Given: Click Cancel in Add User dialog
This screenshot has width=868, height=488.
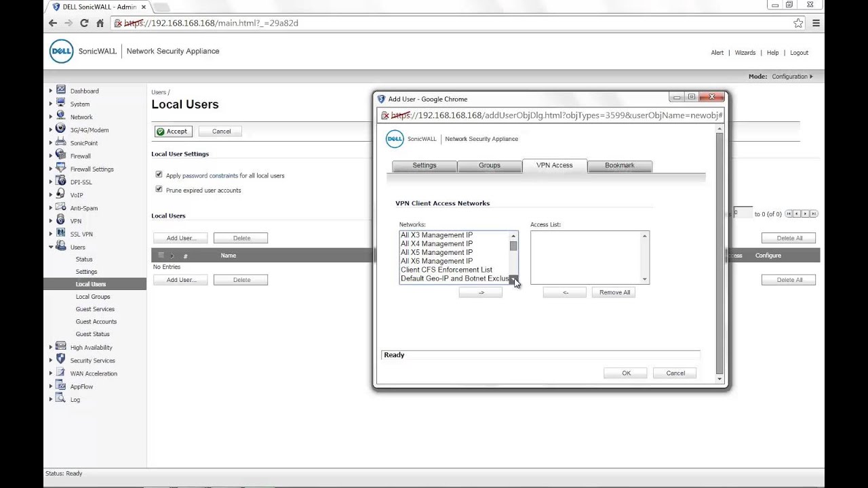Looking at the screenshot, I should click(x=675, y=373).
